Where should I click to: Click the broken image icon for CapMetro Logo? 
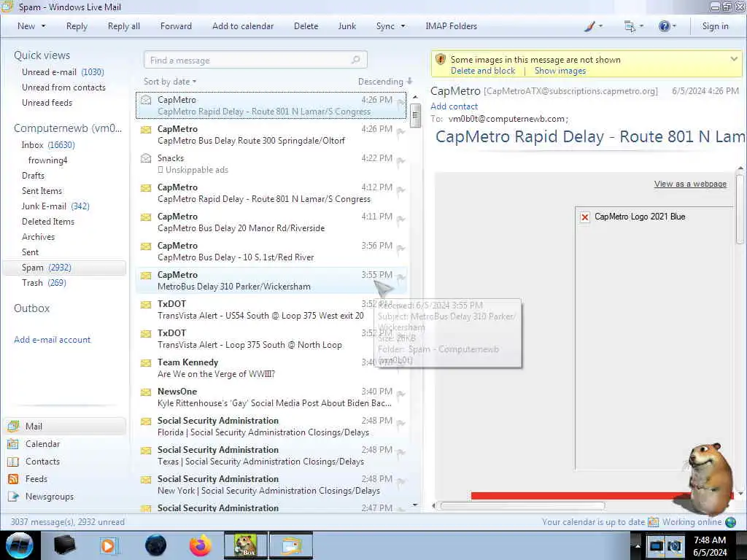coord(585,217)
